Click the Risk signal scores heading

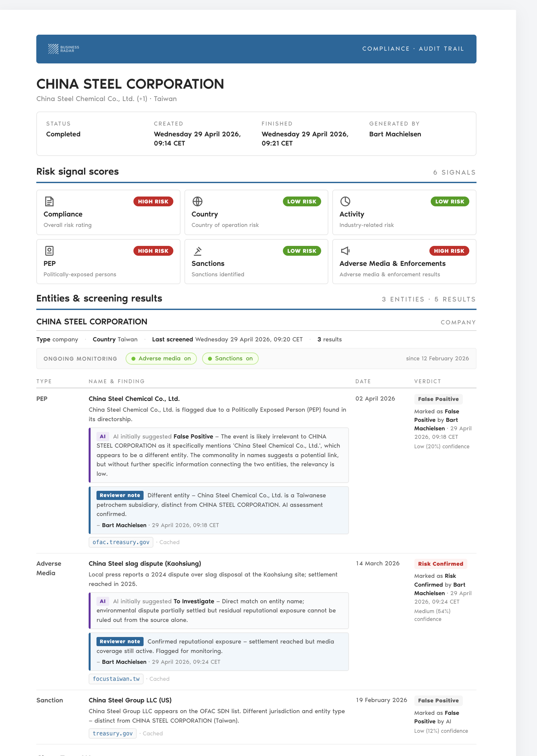[x=78, y=172]
